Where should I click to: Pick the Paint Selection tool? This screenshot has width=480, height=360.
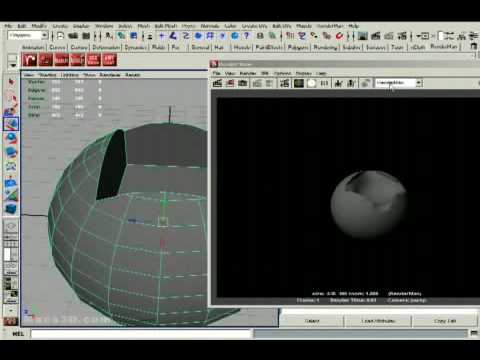11,111
